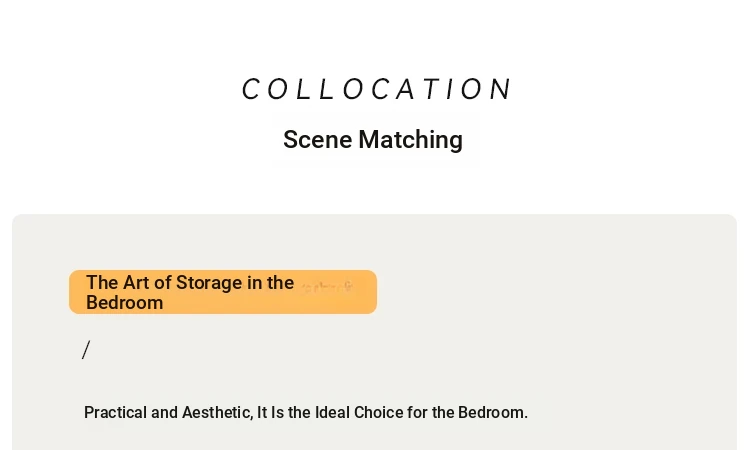The width and height of the screenshot is (750, 450).
Task: Click the letter C starting COLLOCATION
Action: [250, 89]
